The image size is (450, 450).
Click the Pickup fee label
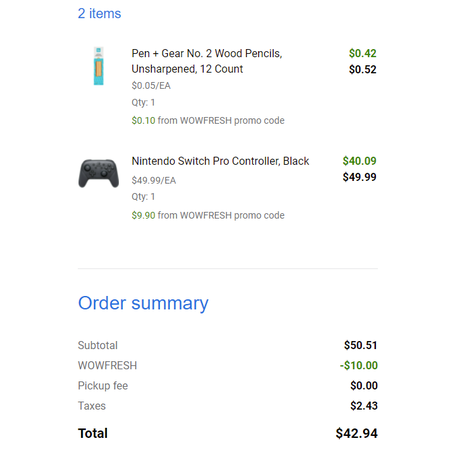click(x=103, y=386)
